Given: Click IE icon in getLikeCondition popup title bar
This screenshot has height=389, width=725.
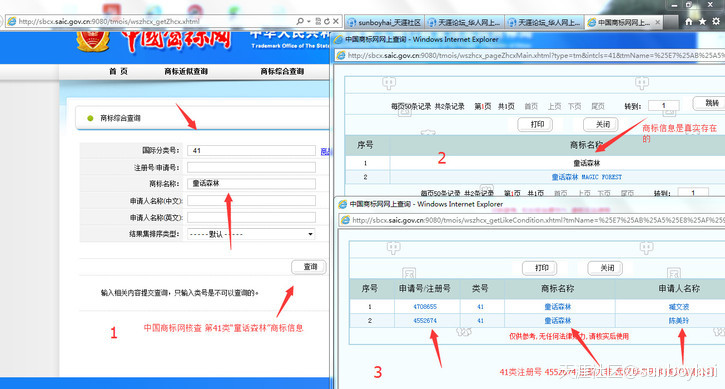Looking at the screenshot, I should click(x=343, y=204).
